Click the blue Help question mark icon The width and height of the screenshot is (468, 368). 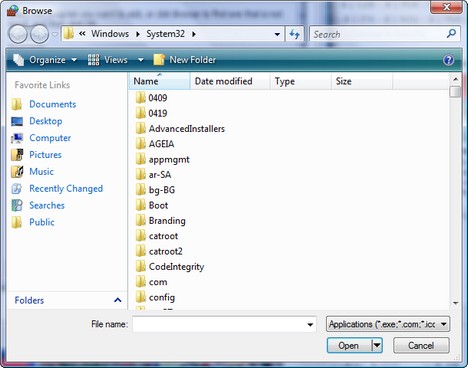[x=448, y=60]
